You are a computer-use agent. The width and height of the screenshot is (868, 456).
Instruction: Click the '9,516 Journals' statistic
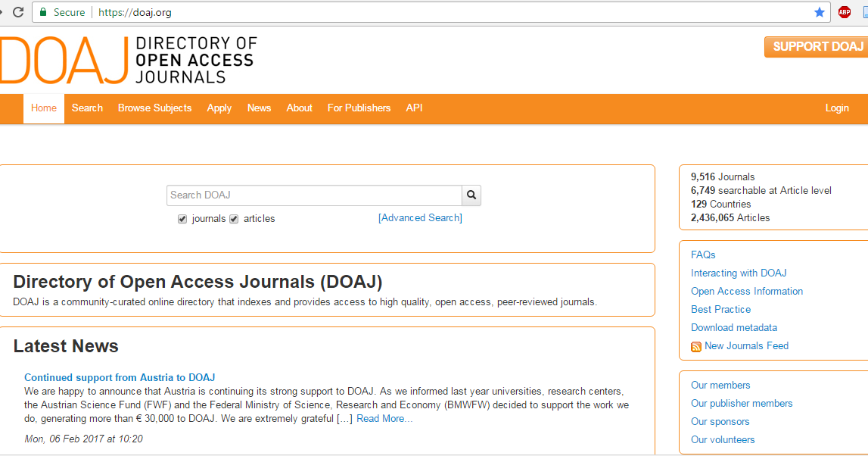723,177
